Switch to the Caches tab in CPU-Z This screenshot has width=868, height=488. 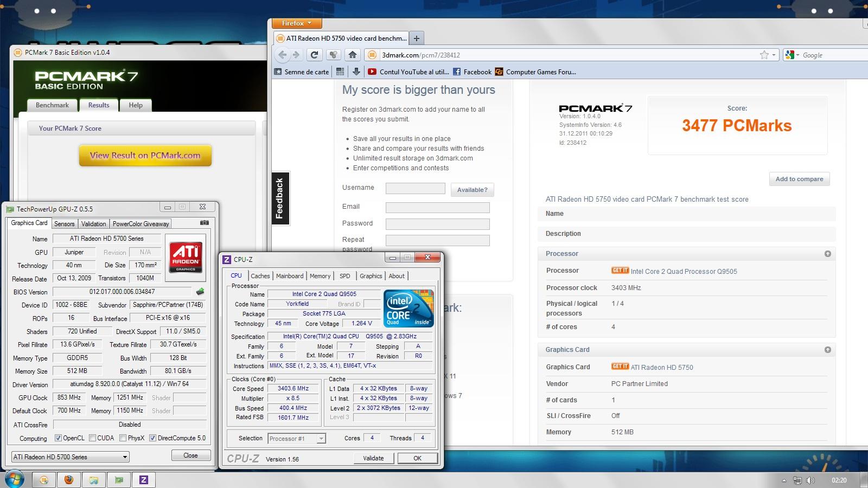260,276
